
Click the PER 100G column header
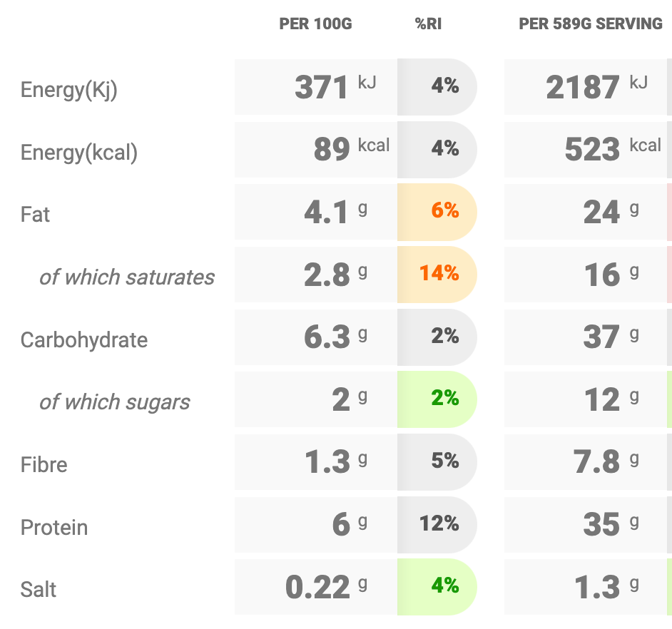tap(315, 24)
